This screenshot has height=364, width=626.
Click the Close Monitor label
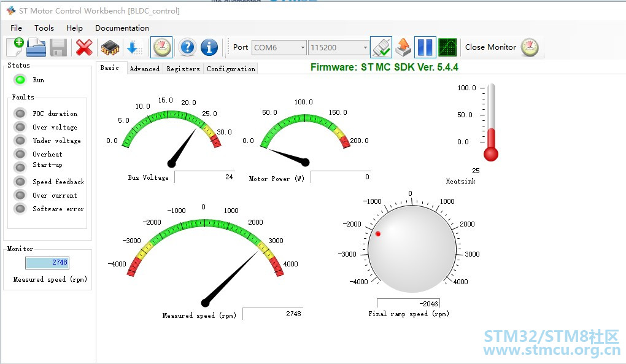point(490,47)
